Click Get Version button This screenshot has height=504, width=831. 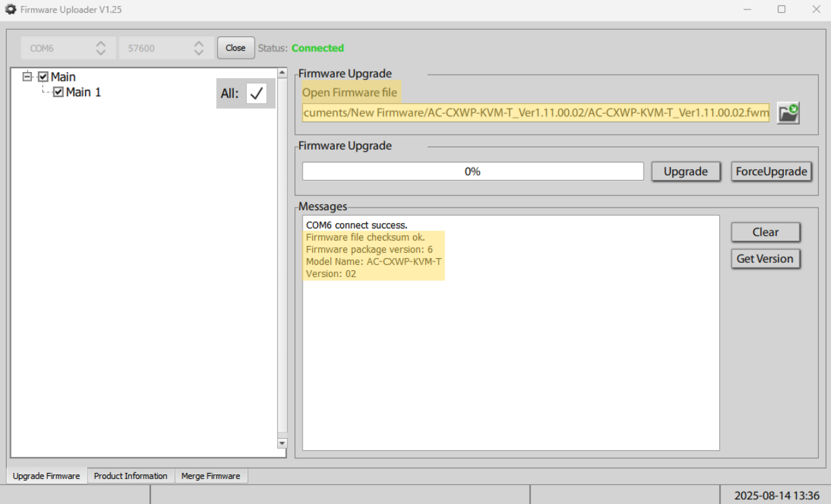tap(766, 259)
